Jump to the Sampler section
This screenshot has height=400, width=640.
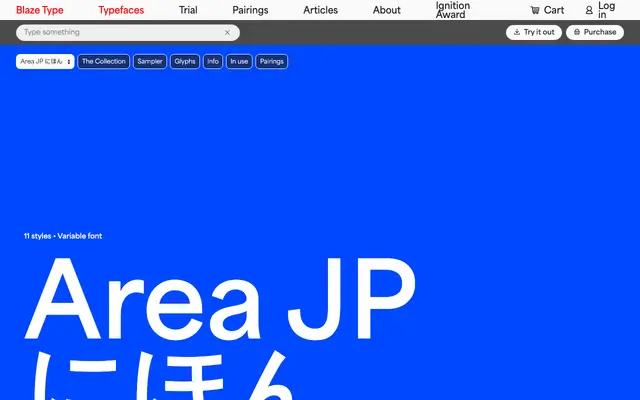(150, 62)
